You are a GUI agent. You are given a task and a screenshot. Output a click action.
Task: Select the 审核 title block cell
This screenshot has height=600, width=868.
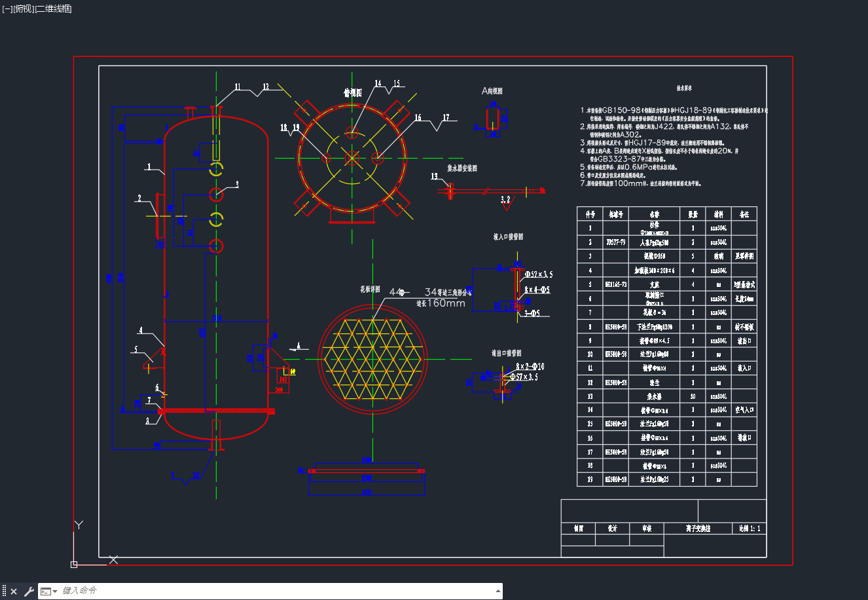click(647, 529)
